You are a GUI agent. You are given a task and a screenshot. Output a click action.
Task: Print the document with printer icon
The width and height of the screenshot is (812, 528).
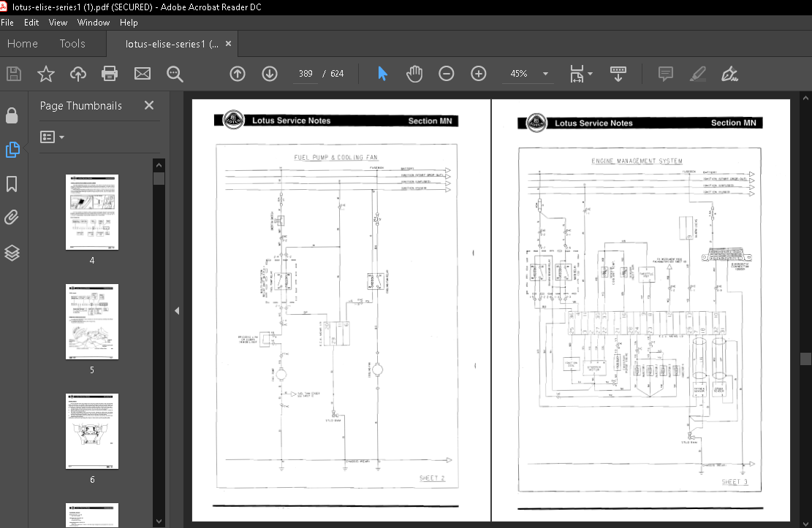(x=110, y=74)
